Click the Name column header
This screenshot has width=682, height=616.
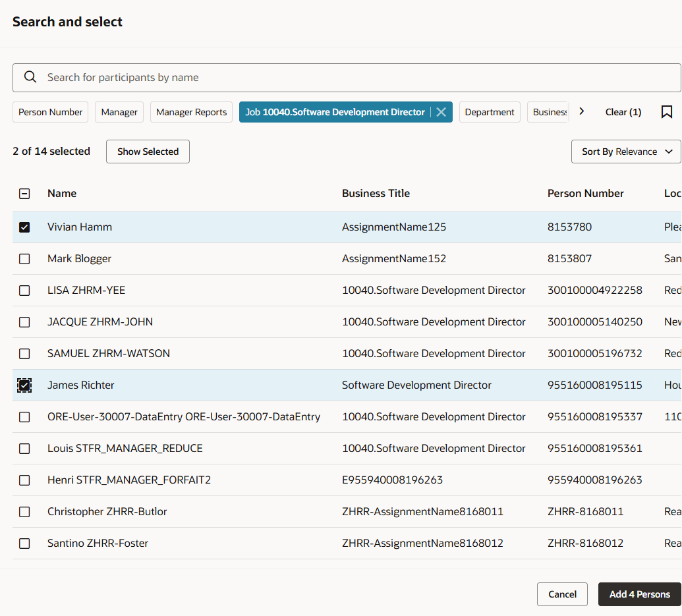click(62, 194)
